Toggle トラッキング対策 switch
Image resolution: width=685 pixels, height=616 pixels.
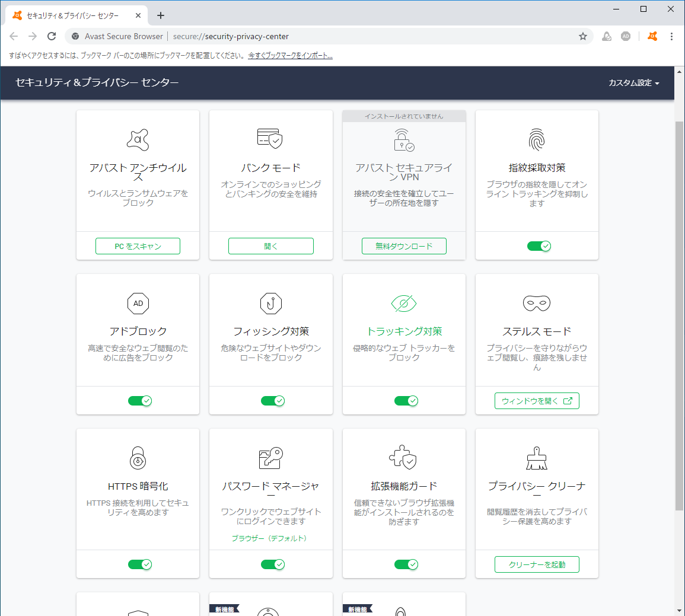click(406, 401)
